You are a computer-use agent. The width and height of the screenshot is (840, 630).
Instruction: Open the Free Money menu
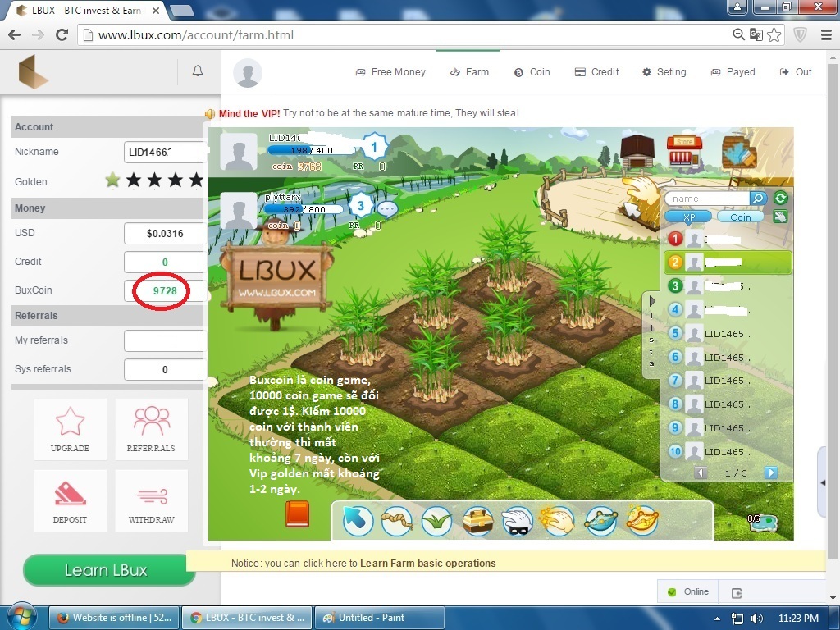(390, 72)
